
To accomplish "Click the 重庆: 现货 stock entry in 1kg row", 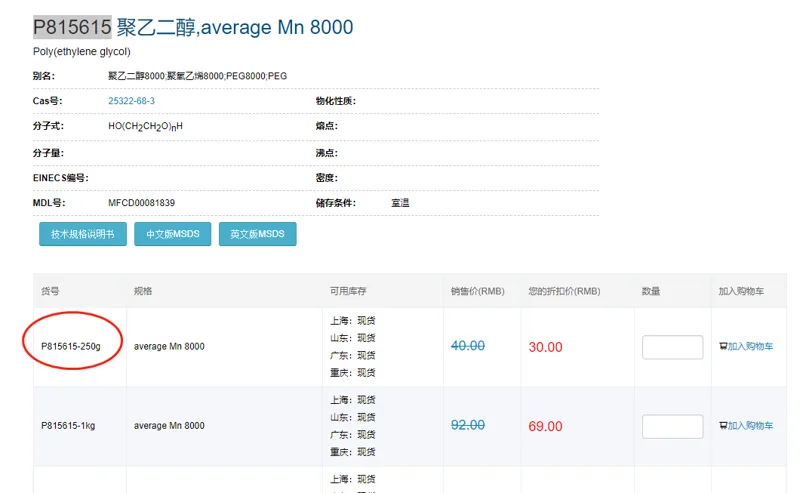I will click(353, 452).
